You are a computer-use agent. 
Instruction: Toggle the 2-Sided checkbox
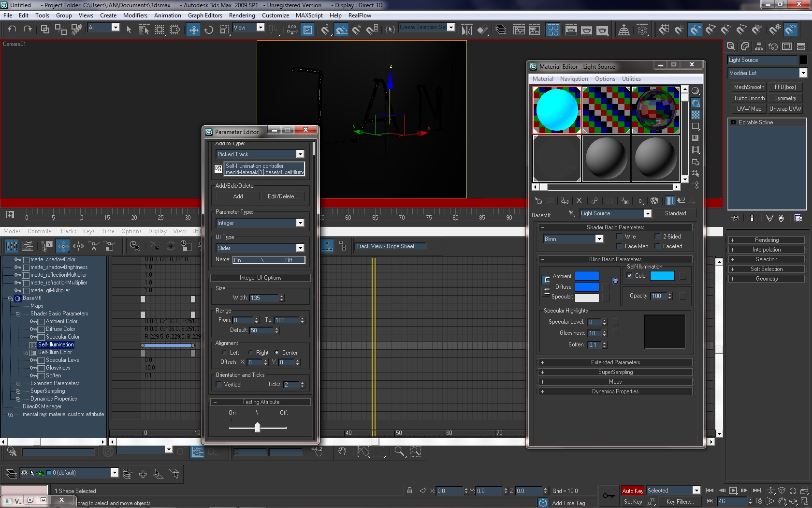[658, 237]
